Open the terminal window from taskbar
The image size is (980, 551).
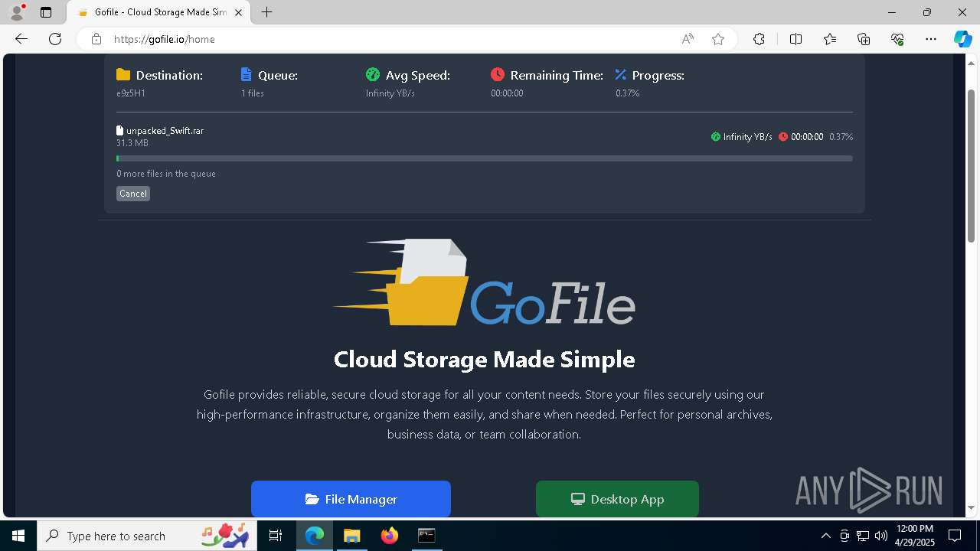pyautogui.click(x=426, y=536)
